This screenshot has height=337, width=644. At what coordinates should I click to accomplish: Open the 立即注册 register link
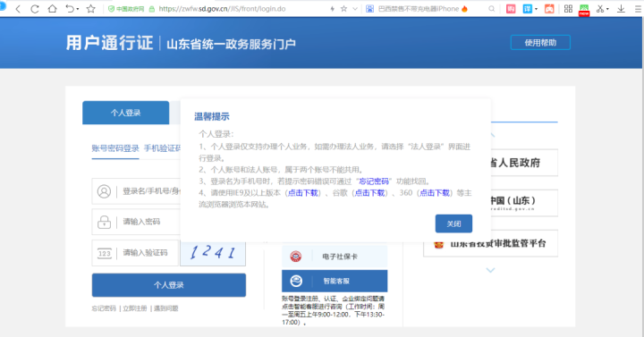135,308
